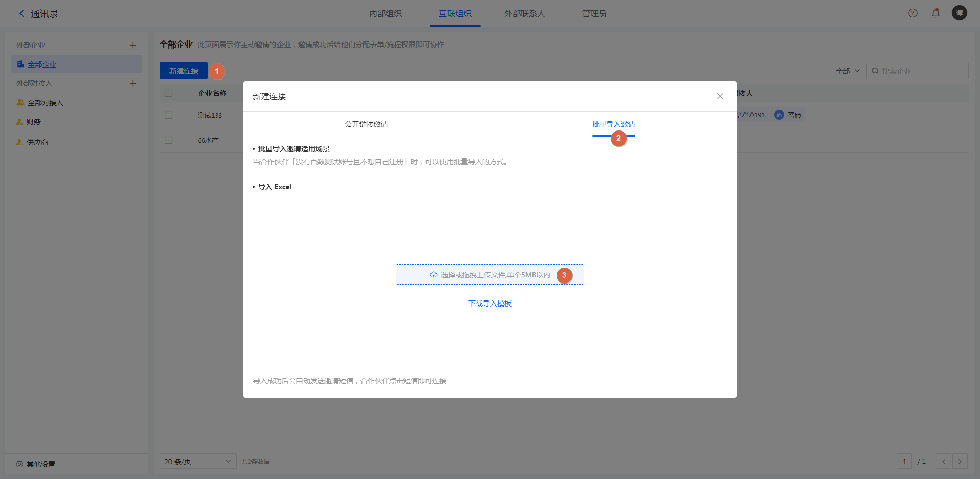Expand the 全部 filter dropdown
This screenshot has width=980, height=479.
[847, 71]
